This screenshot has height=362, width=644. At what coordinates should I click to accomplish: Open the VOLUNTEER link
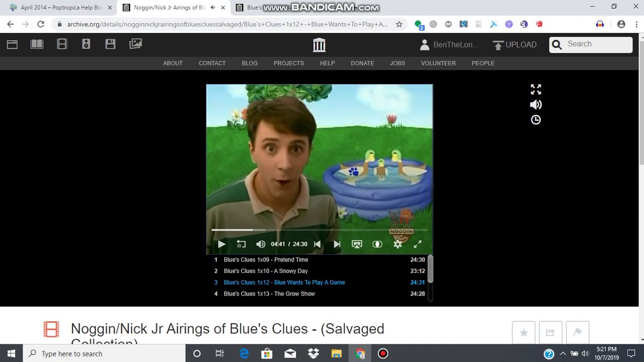(438, 63)
